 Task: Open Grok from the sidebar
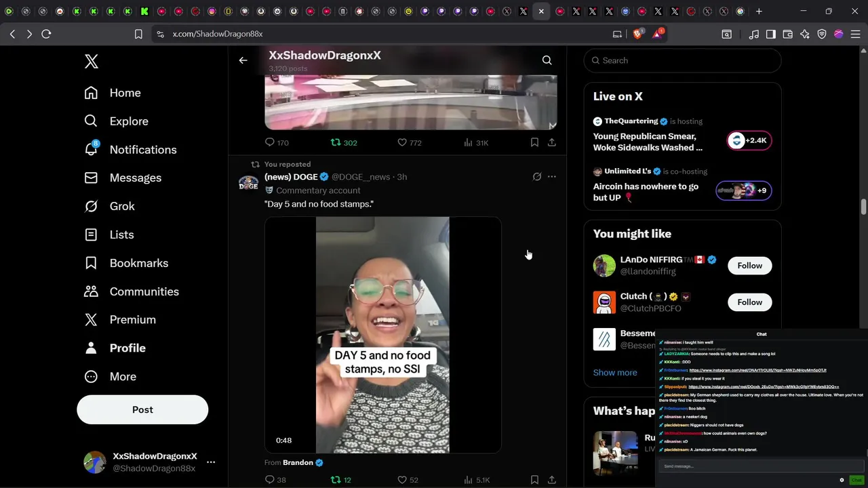click(109, 206)
